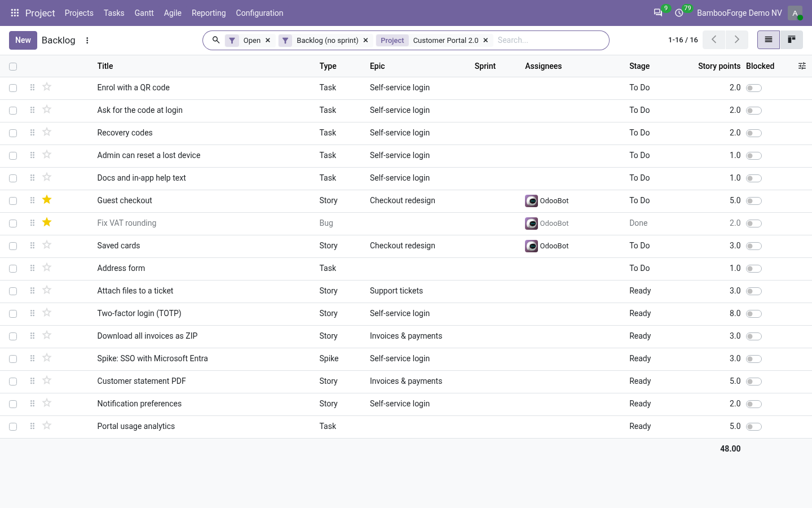812x508 pixels.
Task: Click the Open filter funnel icon
Action: point(232,40)
